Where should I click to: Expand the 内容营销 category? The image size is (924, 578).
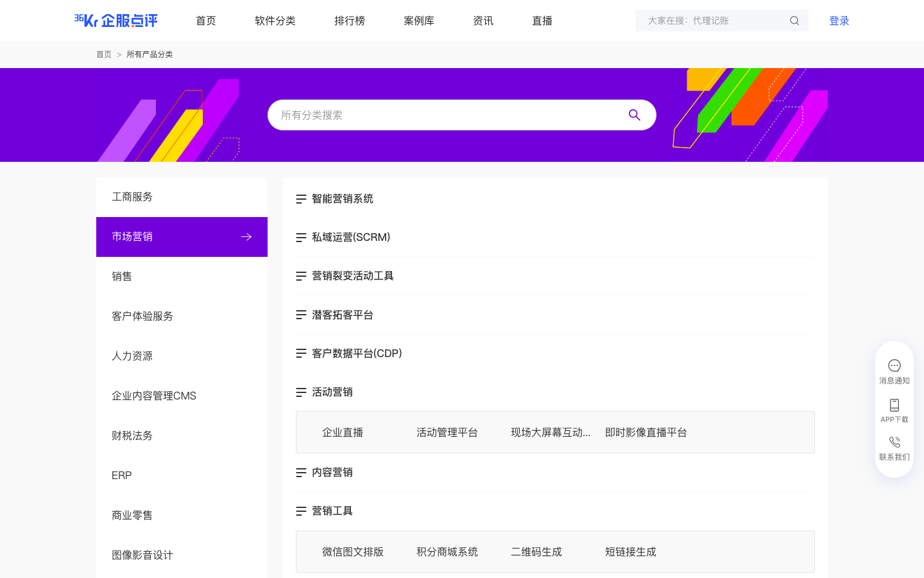[x=332, y=473]
